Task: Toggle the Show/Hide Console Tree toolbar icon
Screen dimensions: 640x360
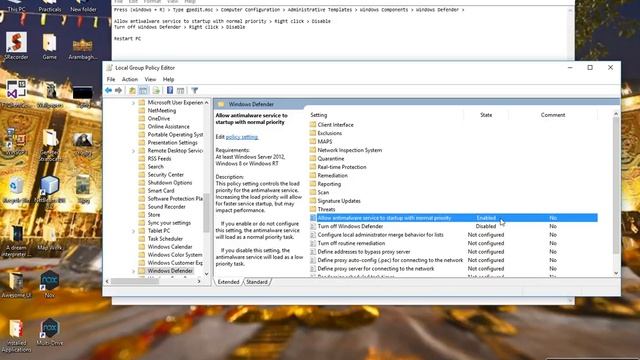Action: point(143,90)
